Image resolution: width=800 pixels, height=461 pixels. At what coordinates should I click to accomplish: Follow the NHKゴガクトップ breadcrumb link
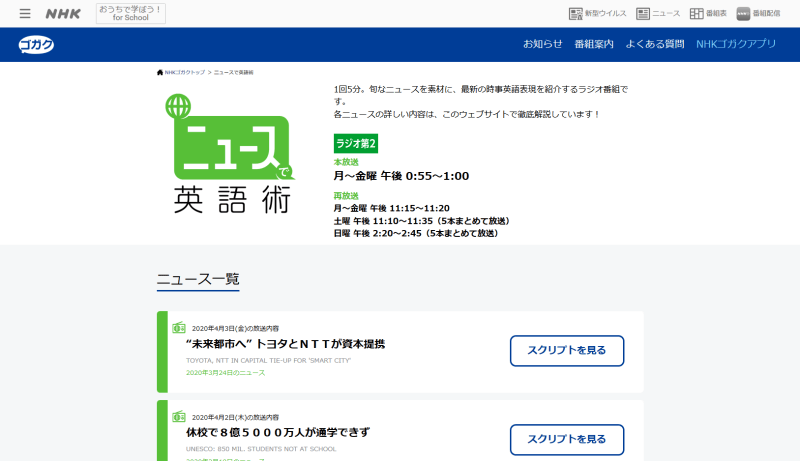coord(184,72)
